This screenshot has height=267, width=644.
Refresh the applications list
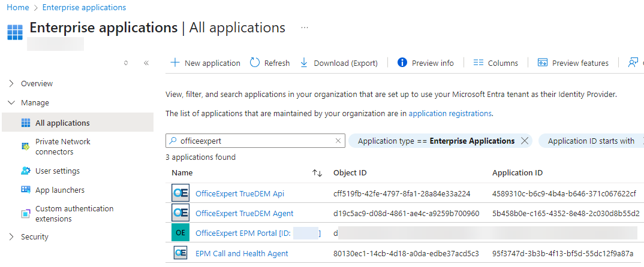pyautogui.click(x=270, y=63)
